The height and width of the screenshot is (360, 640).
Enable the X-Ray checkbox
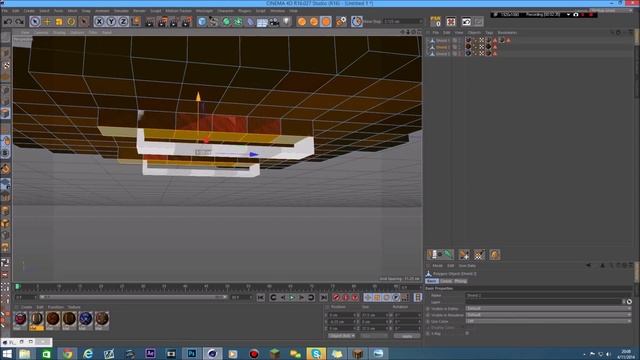[467, 333]
